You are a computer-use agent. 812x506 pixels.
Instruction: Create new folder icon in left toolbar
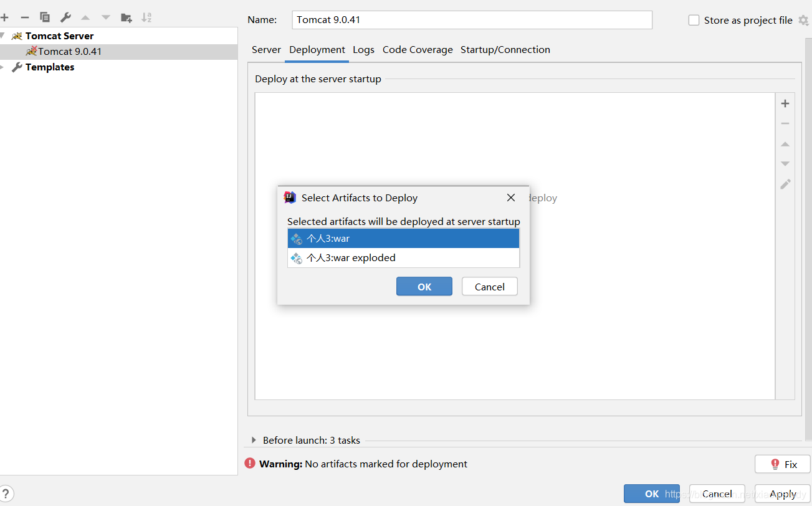point(126,17)
